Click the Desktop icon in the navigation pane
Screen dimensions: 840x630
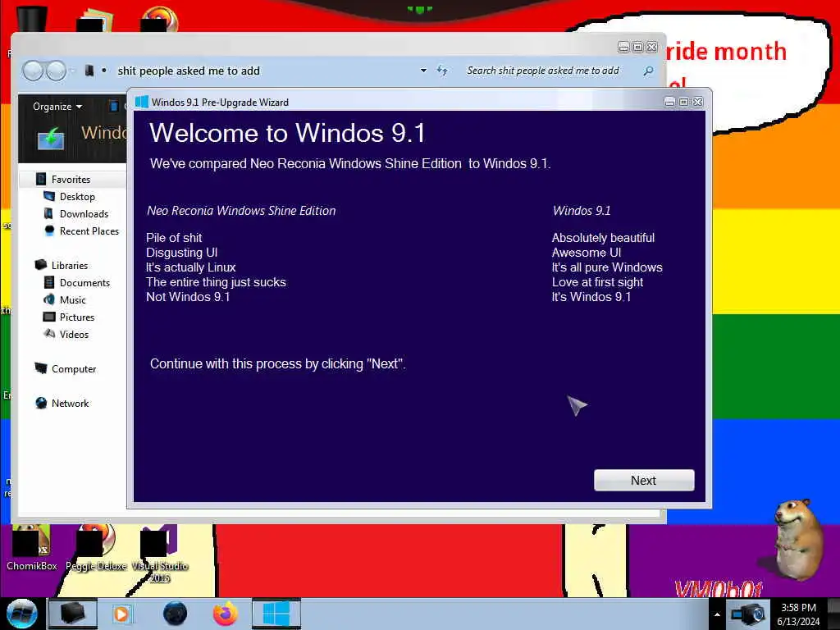pyautogui.click(x=48, y=196)
